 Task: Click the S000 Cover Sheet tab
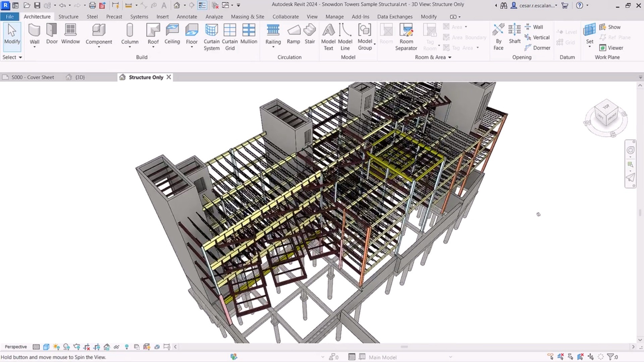33,77
